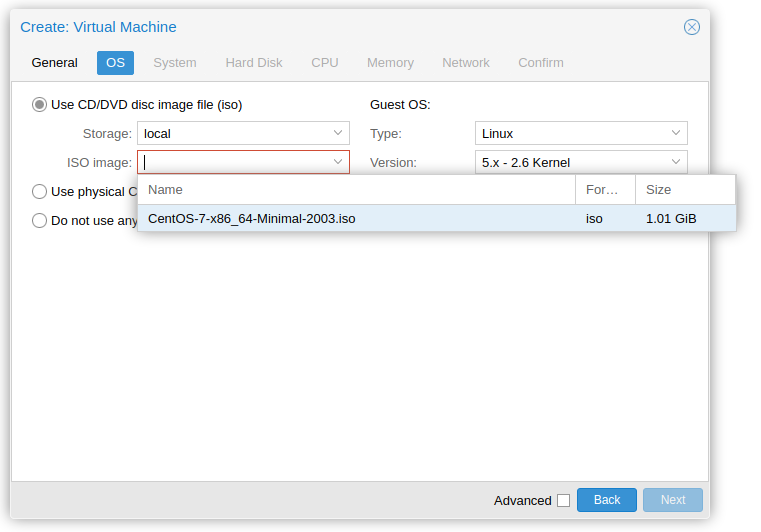Open the System tab

pyautogui.click(x=175, y=63)
